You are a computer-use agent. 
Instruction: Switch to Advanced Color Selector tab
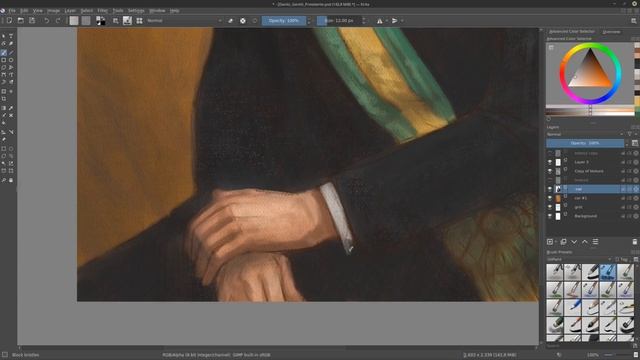pyautogui.click(x=571, y=31)
